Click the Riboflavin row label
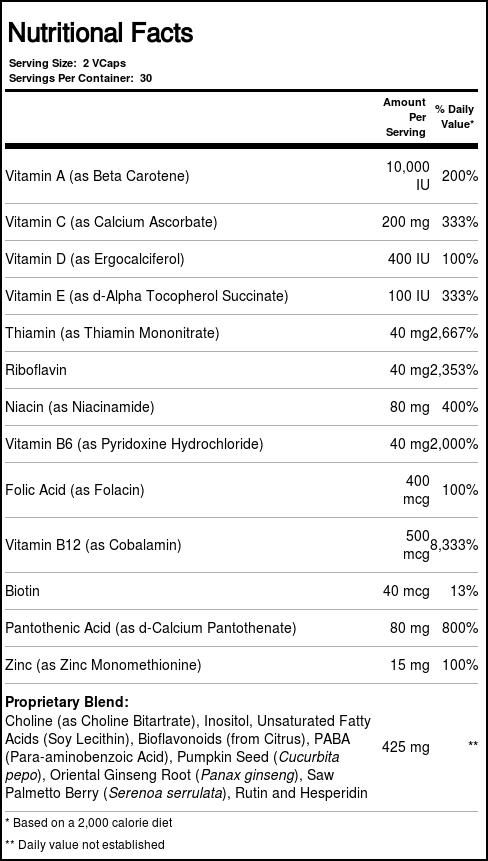 36,370
